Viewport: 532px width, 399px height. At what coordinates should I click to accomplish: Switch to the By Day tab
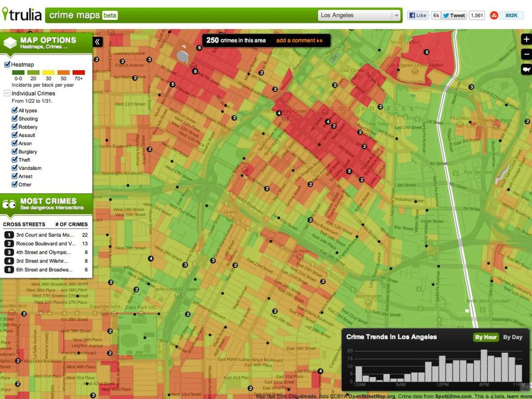[x=513, y=337]
